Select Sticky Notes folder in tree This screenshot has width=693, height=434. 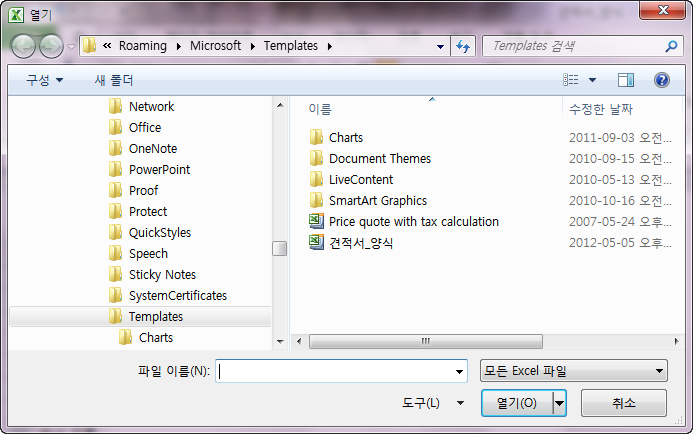click(163, 274)
